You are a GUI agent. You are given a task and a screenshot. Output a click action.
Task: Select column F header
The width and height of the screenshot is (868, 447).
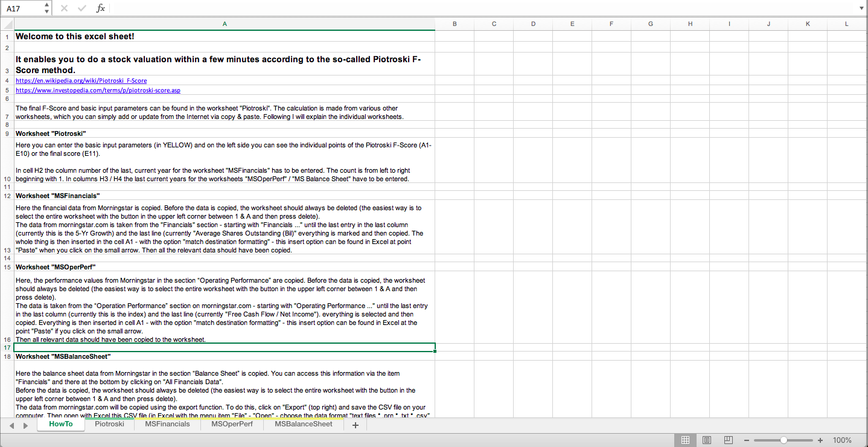coord(611,24)
